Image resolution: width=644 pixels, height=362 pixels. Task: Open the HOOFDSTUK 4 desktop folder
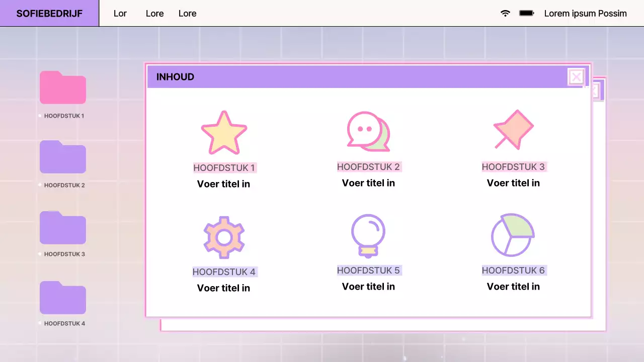click(62, 297)
